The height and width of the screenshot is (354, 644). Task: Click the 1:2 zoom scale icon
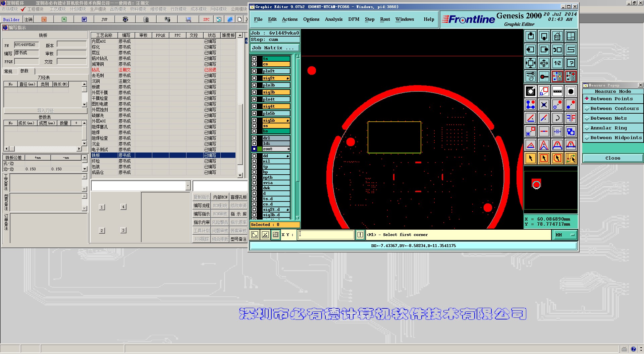pyautogui.click(x=557, y=63)
